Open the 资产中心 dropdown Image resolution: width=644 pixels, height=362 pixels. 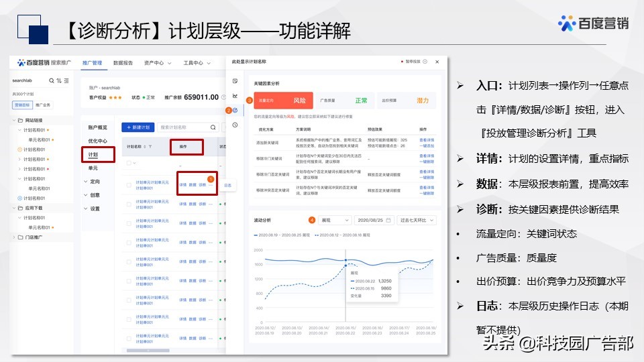point(158,63)
